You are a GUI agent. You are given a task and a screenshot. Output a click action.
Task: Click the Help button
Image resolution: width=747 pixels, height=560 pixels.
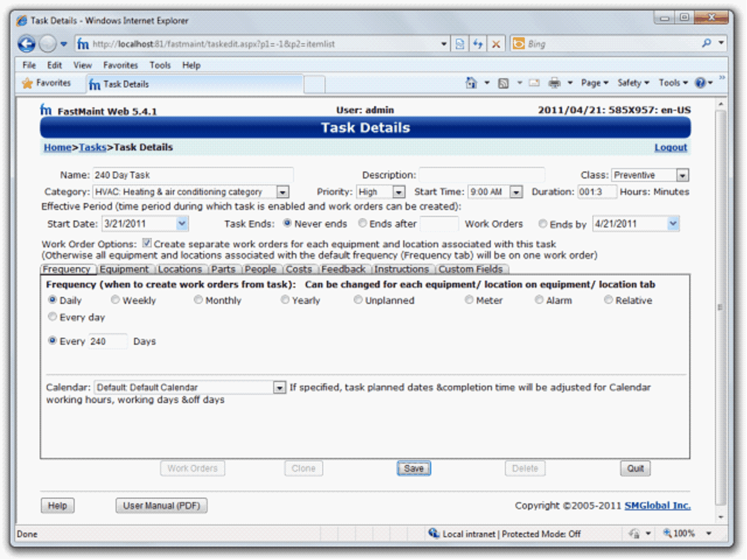(57, 506)
